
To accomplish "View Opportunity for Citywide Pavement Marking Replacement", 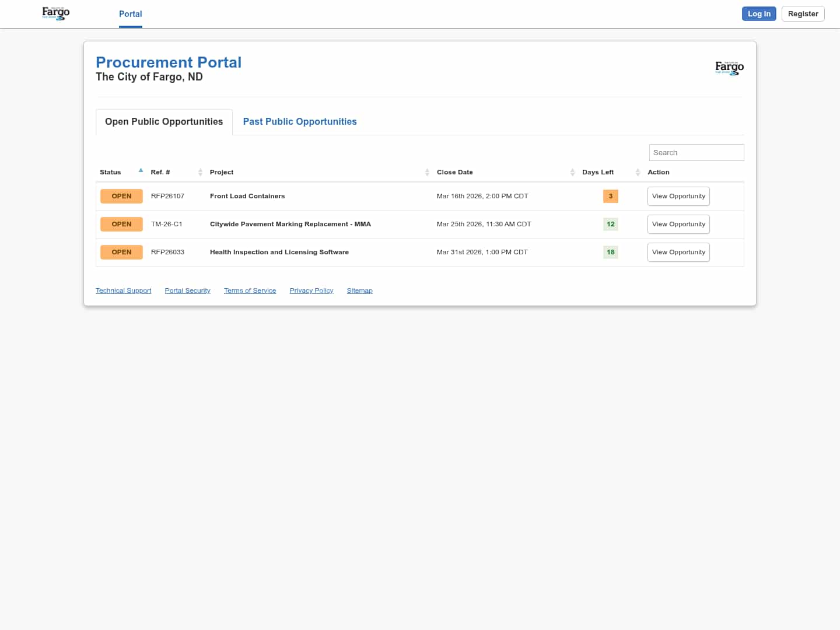I will 678,225.
